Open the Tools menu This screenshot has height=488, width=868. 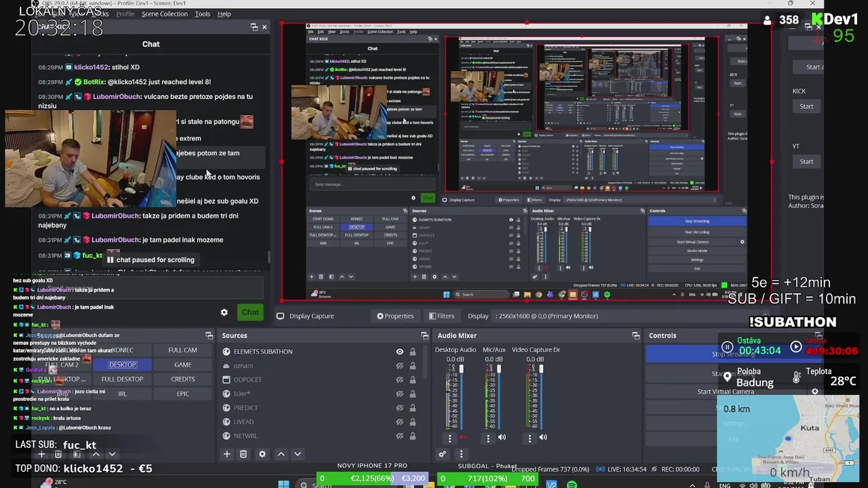(202, 14)
